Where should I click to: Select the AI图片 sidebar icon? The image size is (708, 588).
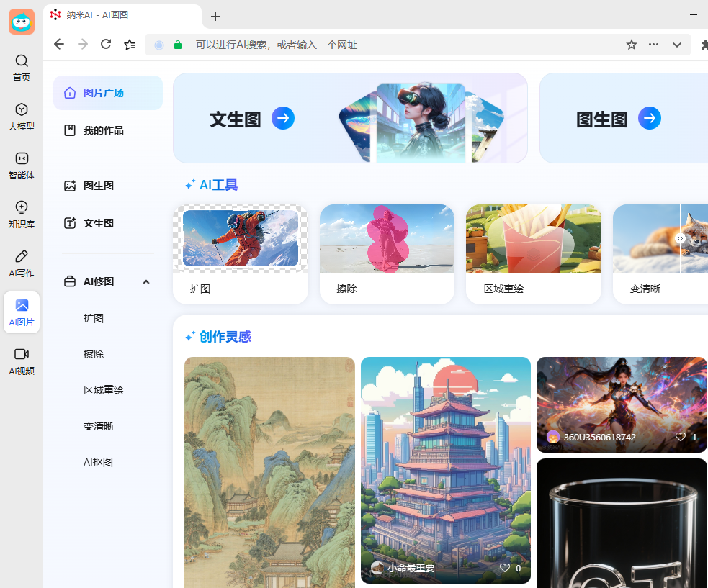(22, 312)
